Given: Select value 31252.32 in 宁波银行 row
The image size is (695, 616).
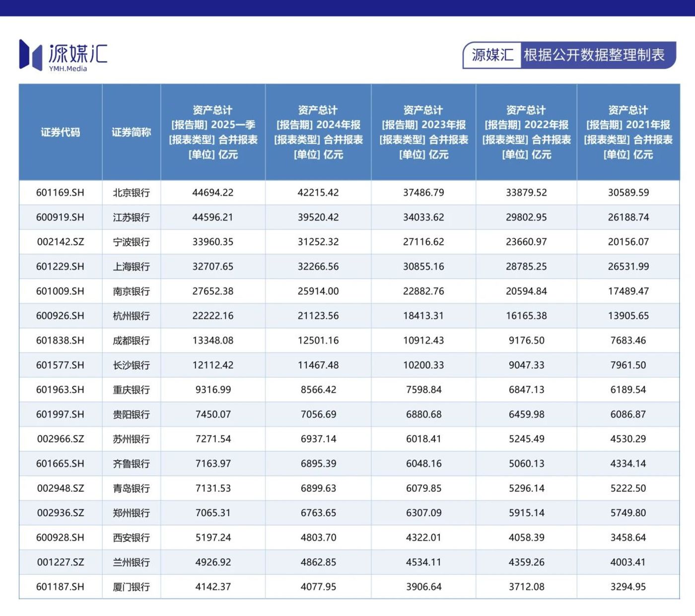Looking at the screenshot, I should (x=318, y=242).
